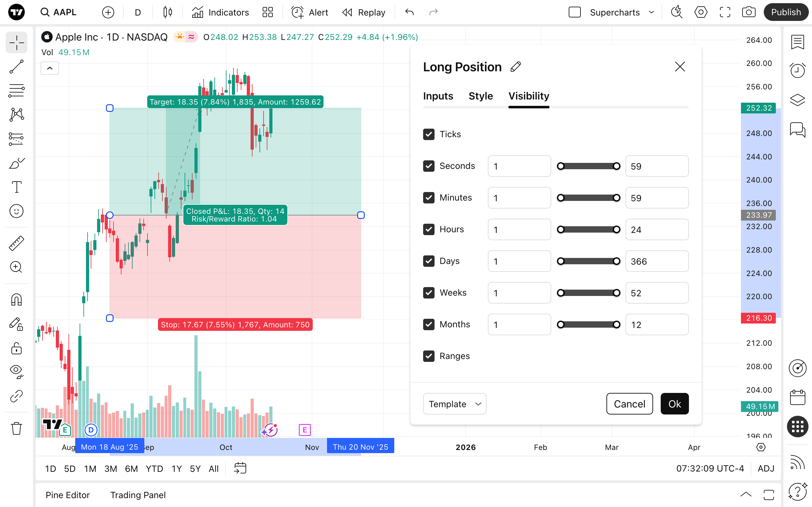Select the Text tool in left toolbar
812x507 pixels.
point(16,187)
